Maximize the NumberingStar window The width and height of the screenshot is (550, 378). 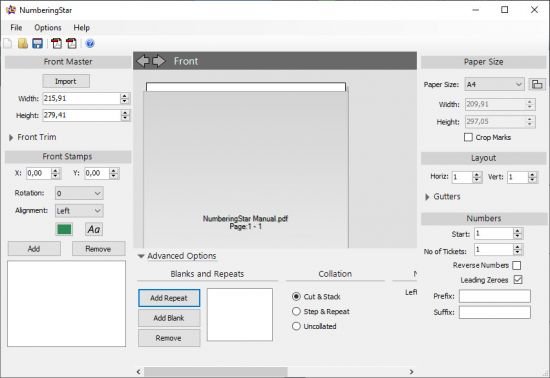(x=504, y=10)
